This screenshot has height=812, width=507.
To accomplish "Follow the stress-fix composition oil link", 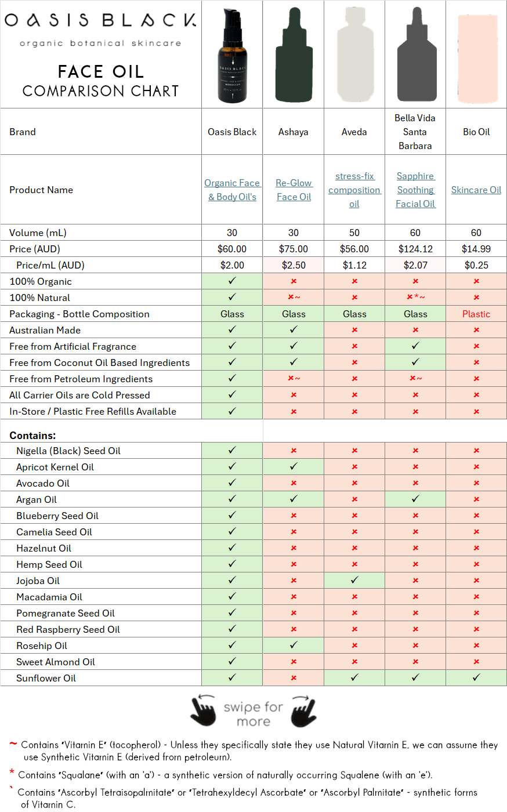I will coord(354,190).
